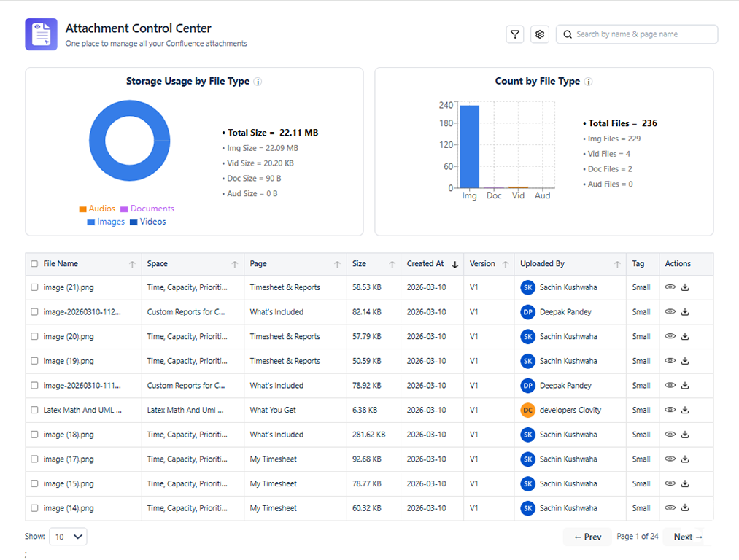Open the Show rows-per-page dropdown
The width and height of the screenshot is (739, 560).
pyautogui.click(x=68, y=537)
